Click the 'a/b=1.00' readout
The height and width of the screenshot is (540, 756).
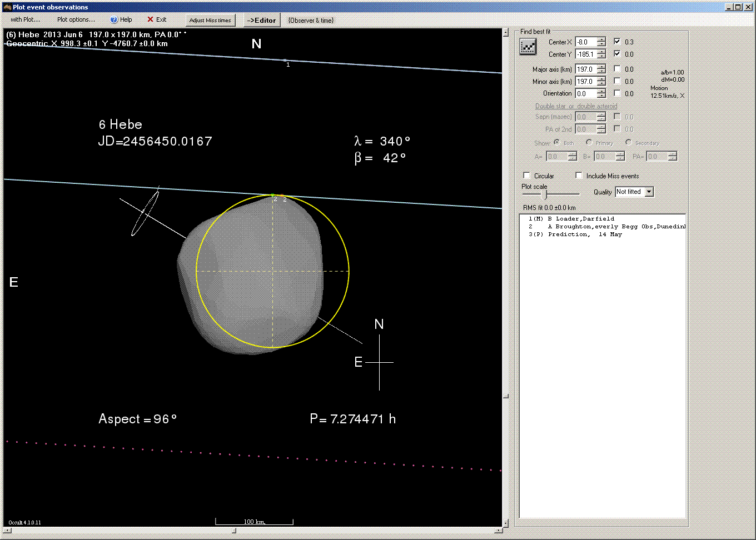point(673,72)
